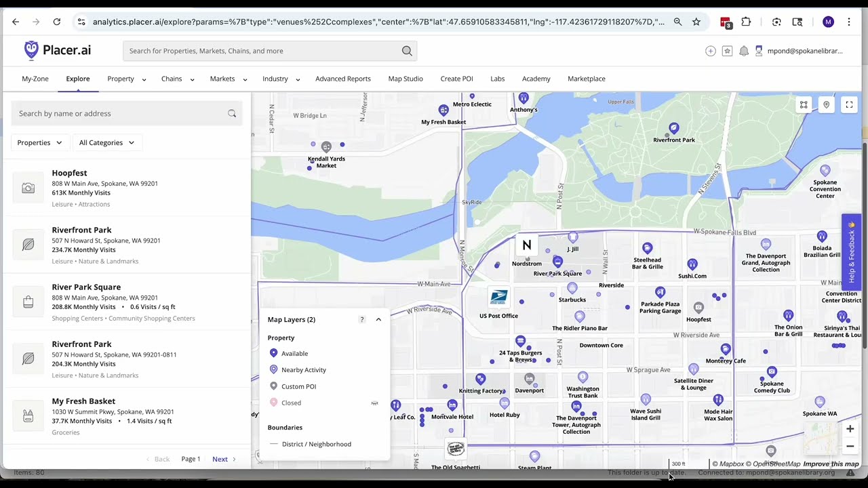Screen dimensions: 868x488
Task: Open the Properties dropdown filter
Action: 39,142
